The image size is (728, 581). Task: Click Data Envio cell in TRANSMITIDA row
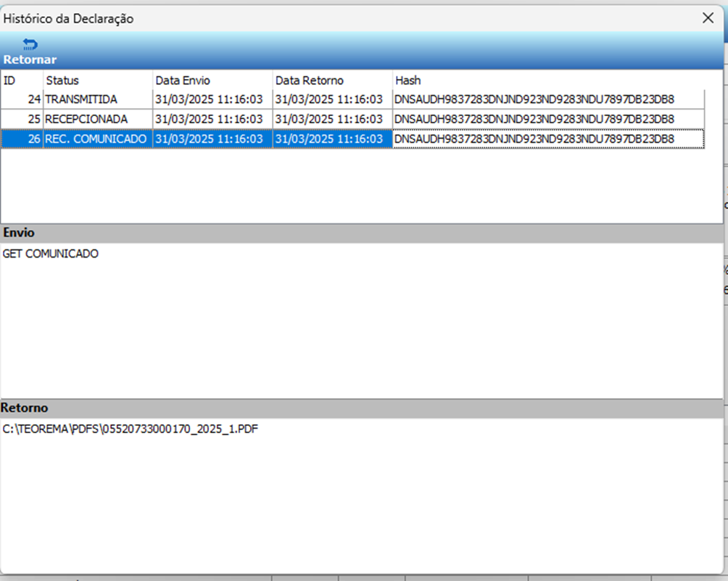pyautogui.click(x=212, y=99)
